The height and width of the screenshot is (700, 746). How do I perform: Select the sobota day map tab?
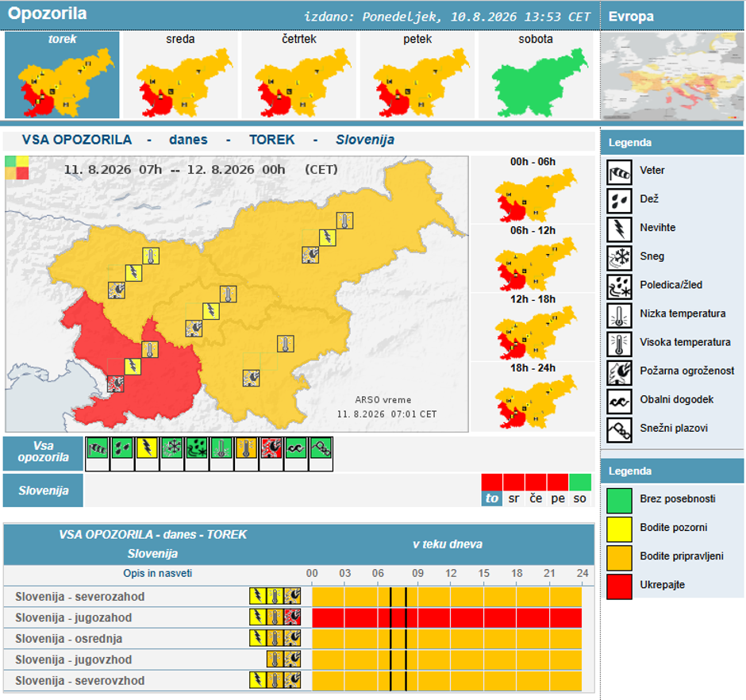point(536,75)
